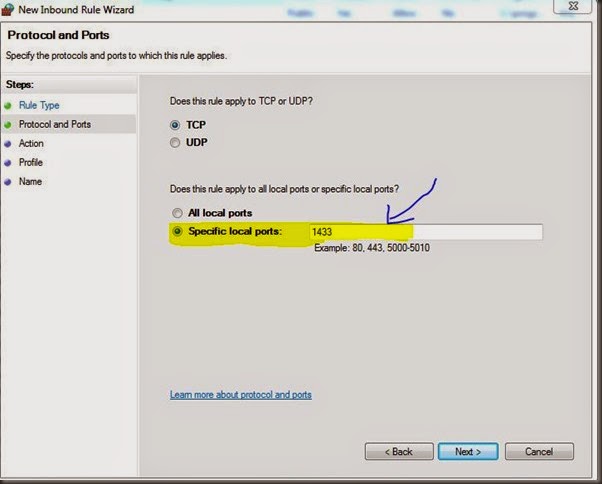602x484 pixels.
Task: Click the Back button
Action: [399, 451]
